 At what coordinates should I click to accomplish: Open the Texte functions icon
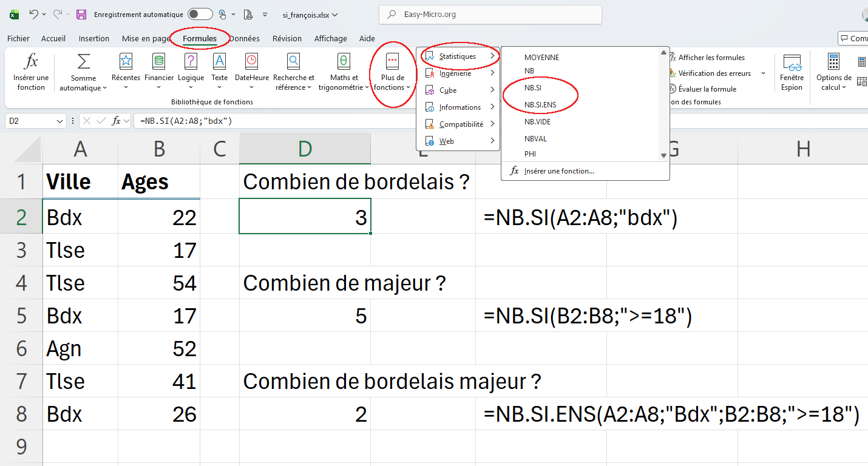pyautogui.click(x=219, y=72)
